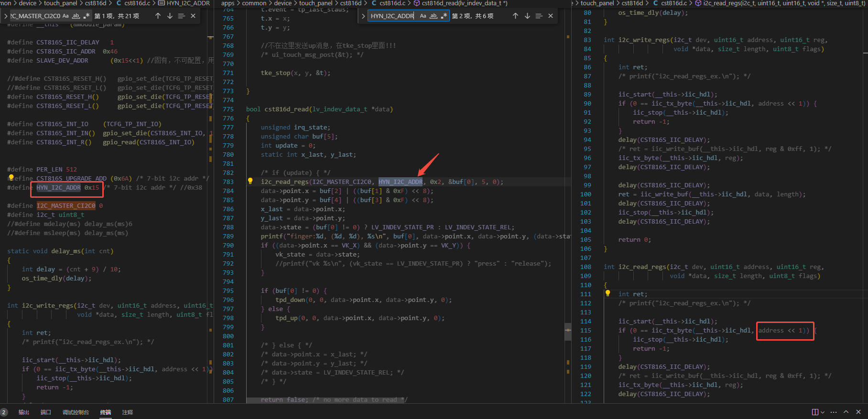868x419 pixels.
Task: Close the HYN_I2C_ADDR find widget
Action: pos(551,16)
